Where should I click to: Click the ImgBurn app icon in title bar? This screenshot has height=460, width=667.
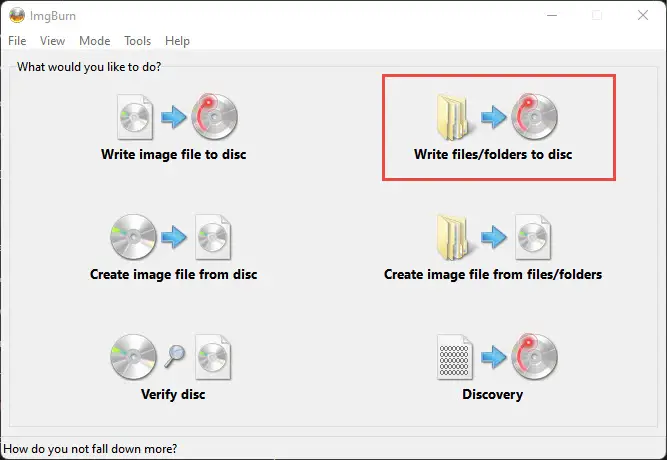tap(17, 16)
